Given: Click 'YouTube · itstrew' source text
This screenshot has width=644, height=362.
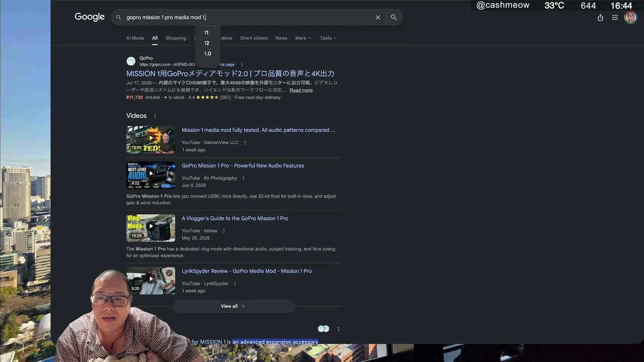Looking at the screenshot, I should coord(199,231).
